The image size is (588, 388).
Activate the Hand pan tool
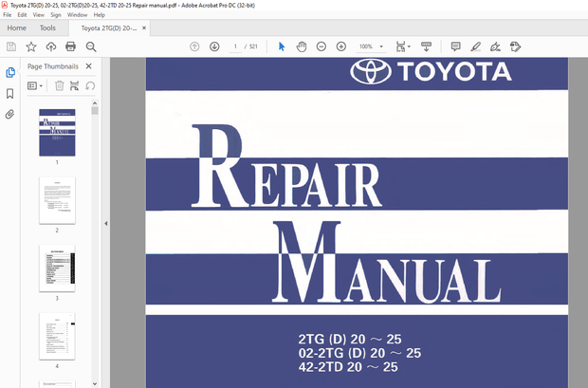coord(302,46)
